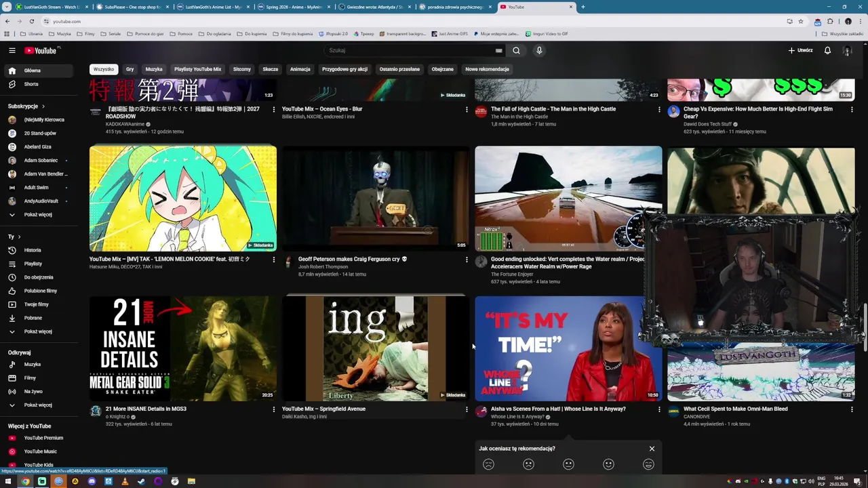868x488 pixels.
Task: Open YouTube Premium link
Action: (x=39, y=438)
